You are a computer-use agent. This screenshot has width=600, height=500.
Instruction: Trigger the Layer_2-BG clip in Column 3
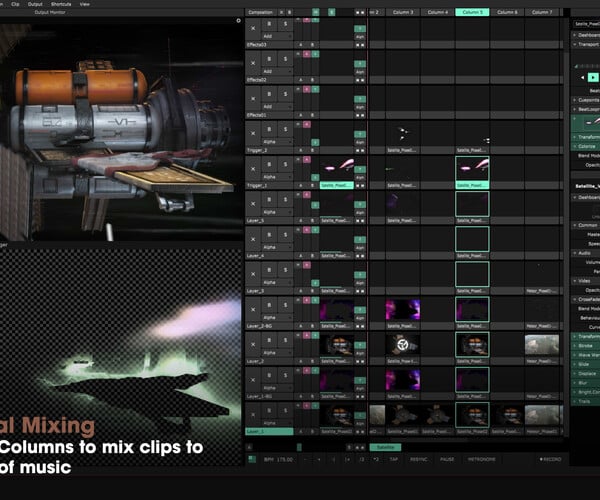pos(403,309)
